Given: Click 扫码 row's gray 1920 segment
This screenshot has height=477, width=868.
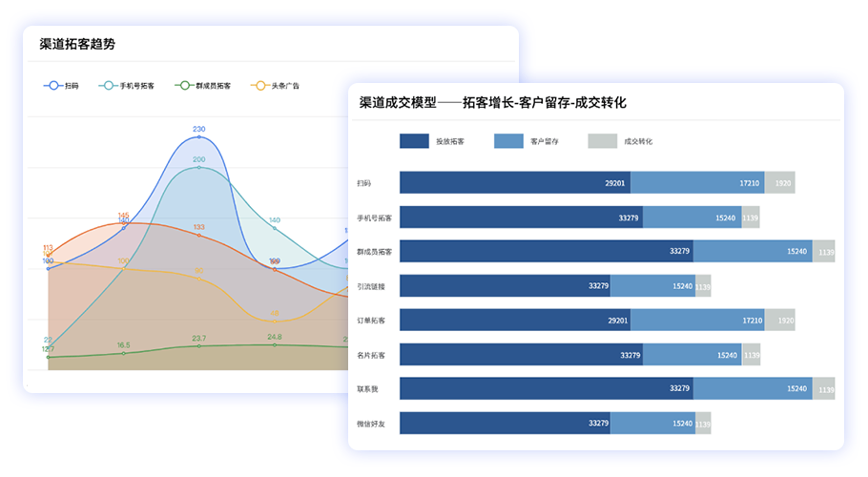Looking at the screenshot, I should (x=779, y=183).
